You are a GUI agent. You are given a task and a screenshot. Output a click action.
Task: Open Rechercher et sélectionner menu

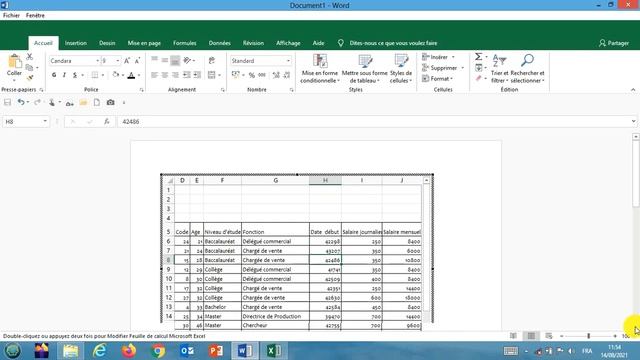pyautogui.click(x=527, y=69)
